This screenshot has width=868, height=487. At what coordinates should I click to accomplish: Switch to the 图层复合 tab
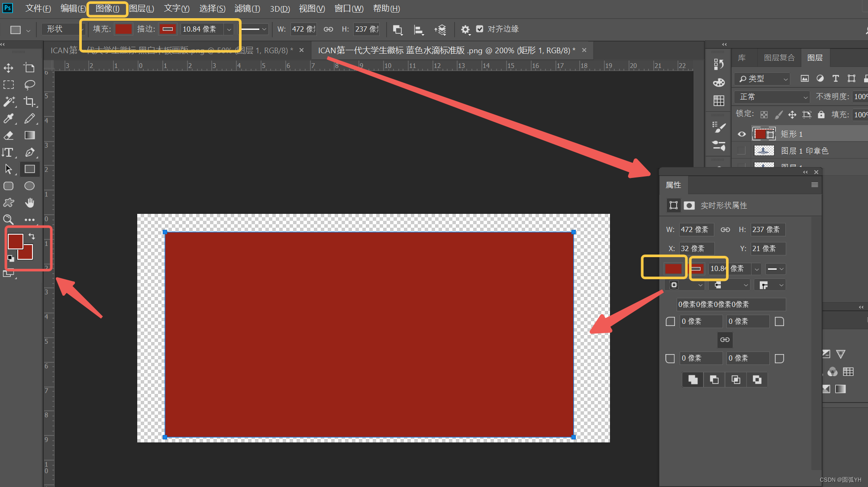tap(779, 58)
